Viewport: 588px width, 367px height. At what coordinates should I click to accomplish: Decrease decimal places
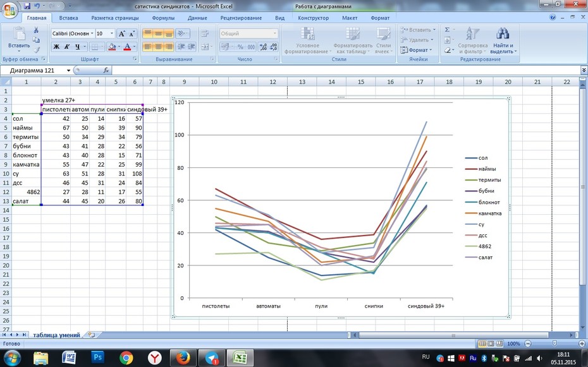point(273,47)
